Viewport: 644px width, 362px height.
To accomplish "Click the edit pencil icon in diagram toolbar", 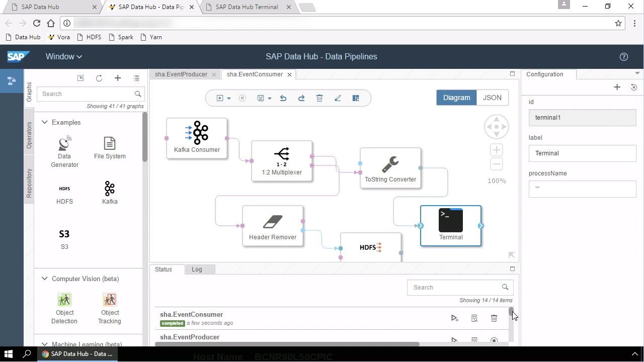I will pyautogui.click(x=338, y=98).
